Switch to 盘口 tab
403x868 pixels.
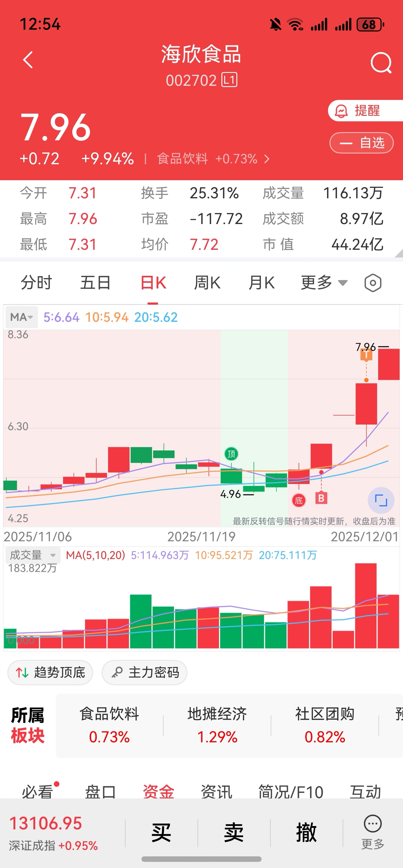100,791
